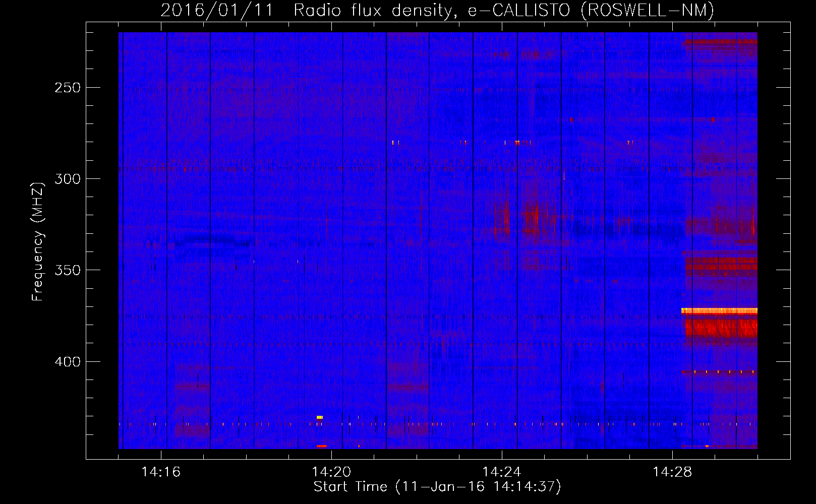Image resolution: width=816 pixels, height=504 pixels.
Task: Click the '14:16' time axis label
Action: pos(161,472)
